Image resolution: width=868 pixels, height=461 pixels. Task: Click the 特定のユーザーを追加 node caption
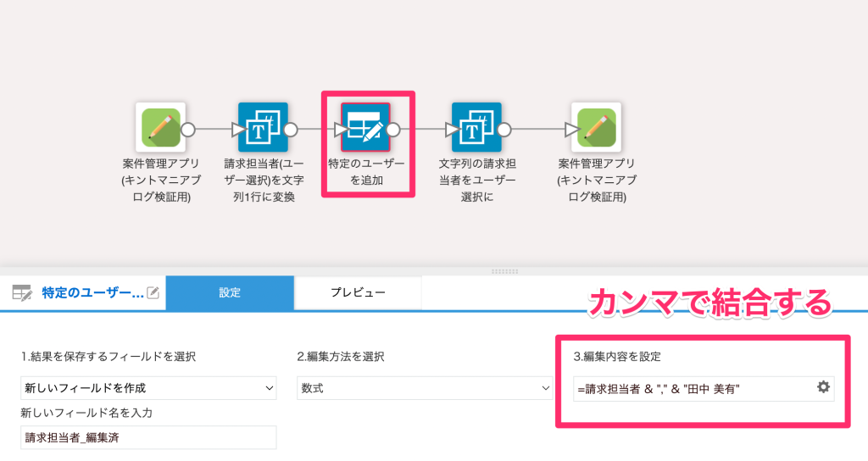(366, 171)
